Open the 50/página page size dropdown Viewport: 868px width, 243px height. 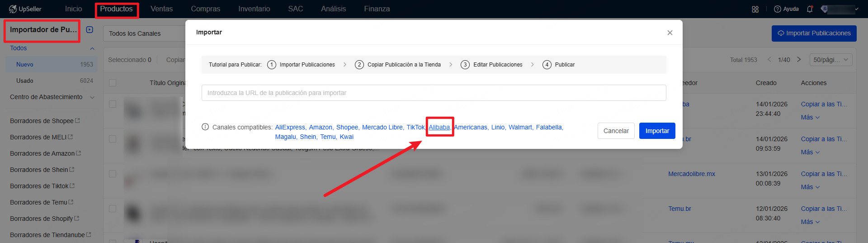tap(832, 60)
